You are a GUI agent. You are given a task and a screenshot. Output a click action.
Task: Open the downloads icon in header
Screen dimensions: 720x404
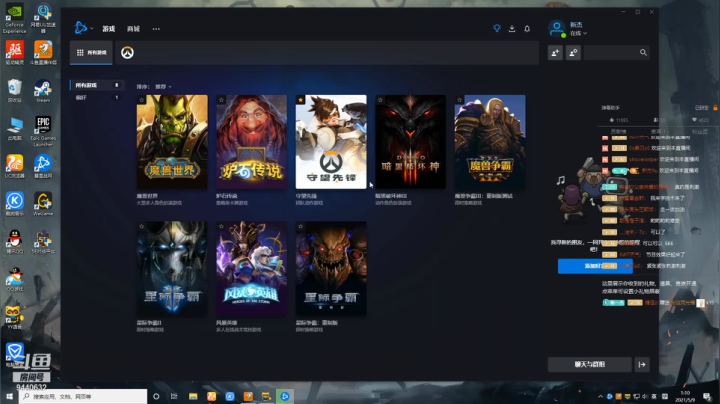click(512, 28)
